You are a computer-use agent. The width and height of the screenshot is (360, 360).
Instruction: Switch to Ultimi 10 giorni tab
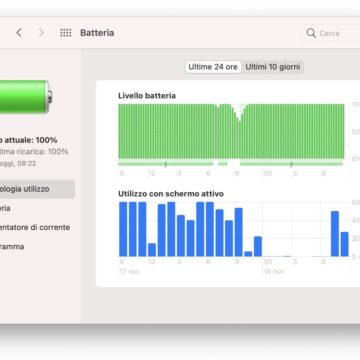pyautogui.click(x=273, y=67)
